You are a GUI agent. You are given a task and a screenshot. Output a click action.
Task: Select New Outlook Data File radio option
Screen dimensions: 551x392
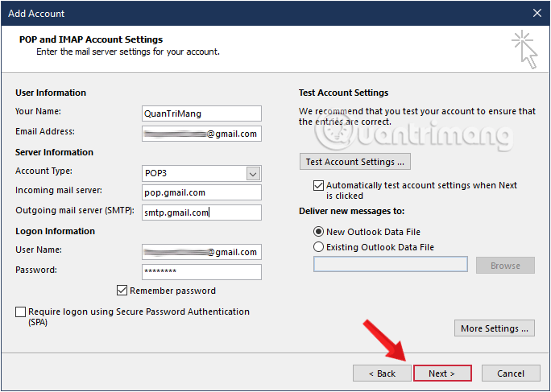coord(318,232)
